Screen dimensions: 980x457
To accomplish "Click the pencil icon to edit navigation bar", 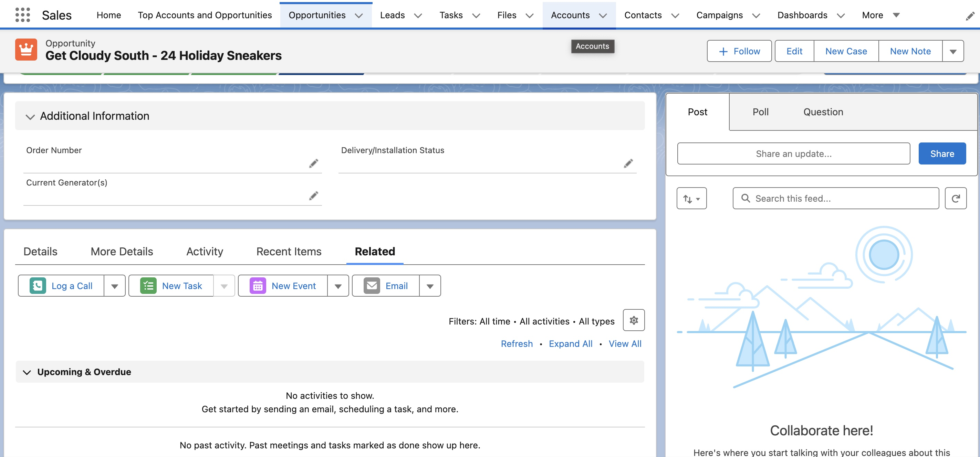I will 970,16.
